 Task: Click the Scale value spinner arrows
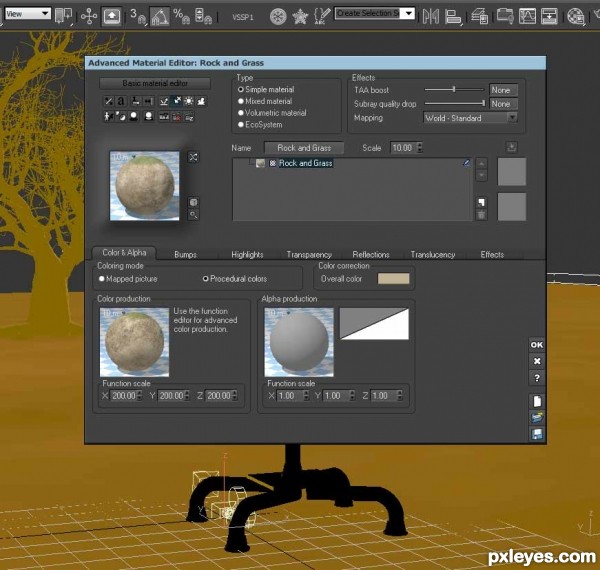419,147
